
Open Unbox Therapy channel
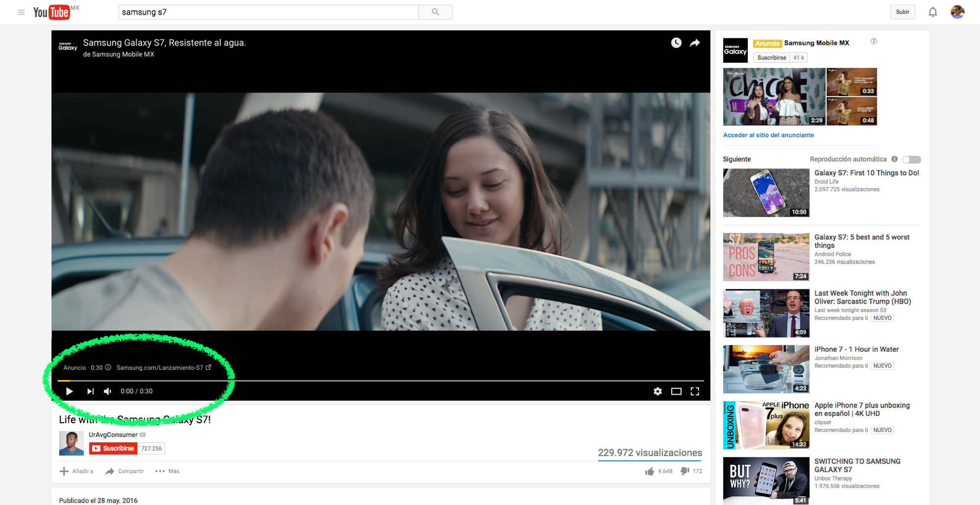click(x=833, y=479)
